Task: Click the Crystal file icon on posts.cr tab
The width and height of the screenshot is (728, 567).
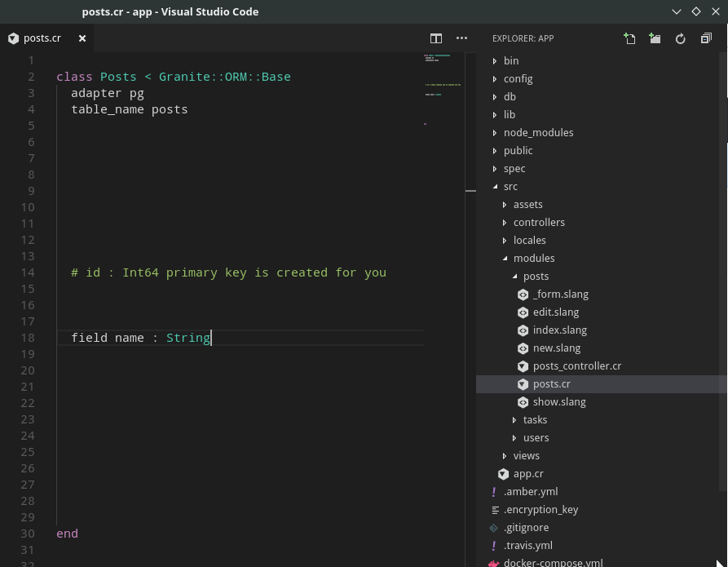Action: tap(14, 38)
